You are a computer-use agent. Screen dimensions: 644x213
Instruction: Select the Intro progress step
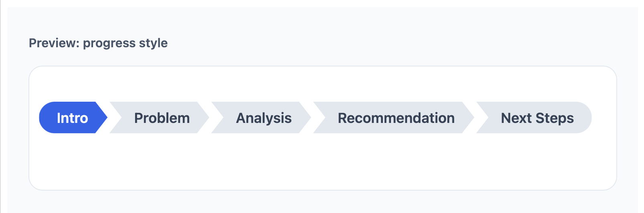click(72, 118)
